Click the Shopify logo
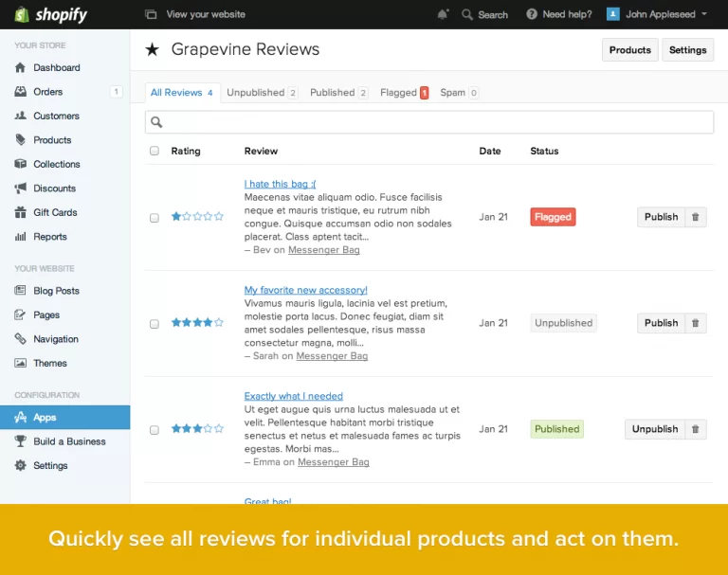This screenshot has width=728, height=575. point(51,14)
